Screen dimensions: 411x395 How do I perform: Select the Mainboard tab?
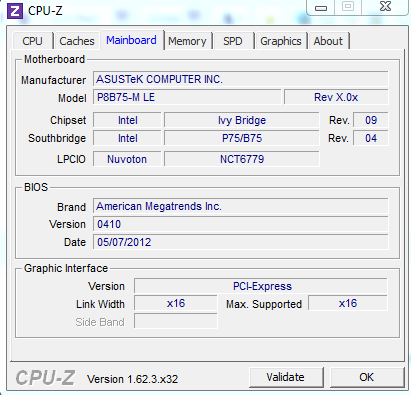click(131, 40)
